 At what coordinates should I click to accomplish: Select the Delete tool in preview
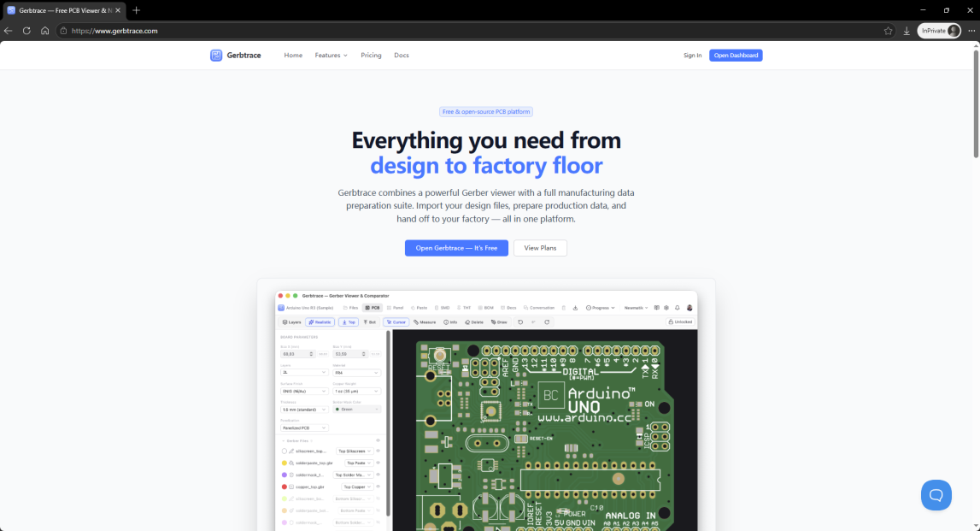(473, 322)
